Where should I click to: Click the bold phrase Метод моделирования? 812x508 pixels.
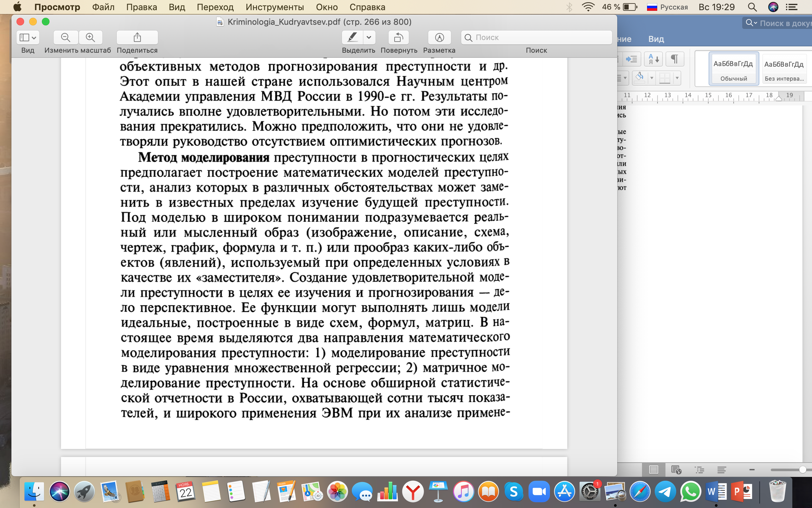pos(204,157)
